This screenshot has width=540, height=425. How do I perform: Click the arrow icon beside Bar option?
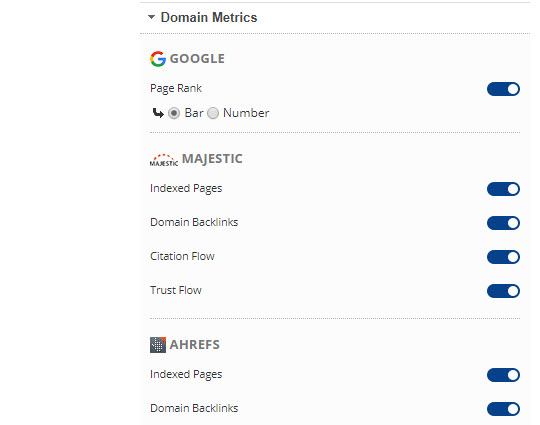[158, 113]
